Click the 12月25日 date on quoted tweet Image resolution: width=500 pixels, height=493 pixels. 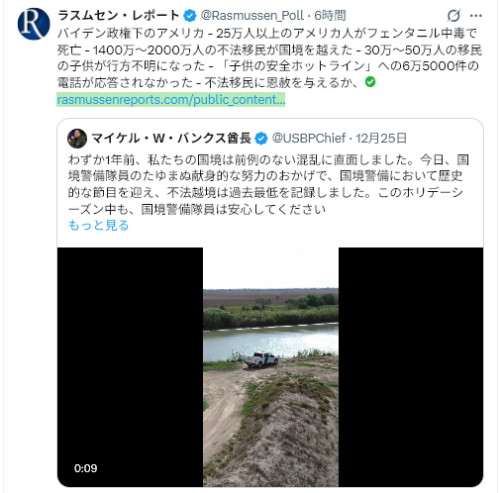tap(381, 138)
